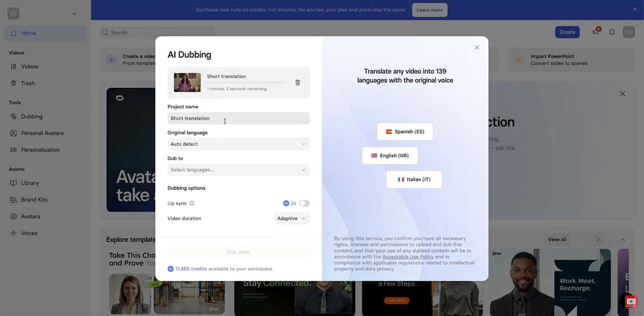The width and height of the screenshot is (644, 316).
Task: Open the notifications bell
Action: point(612,32)
